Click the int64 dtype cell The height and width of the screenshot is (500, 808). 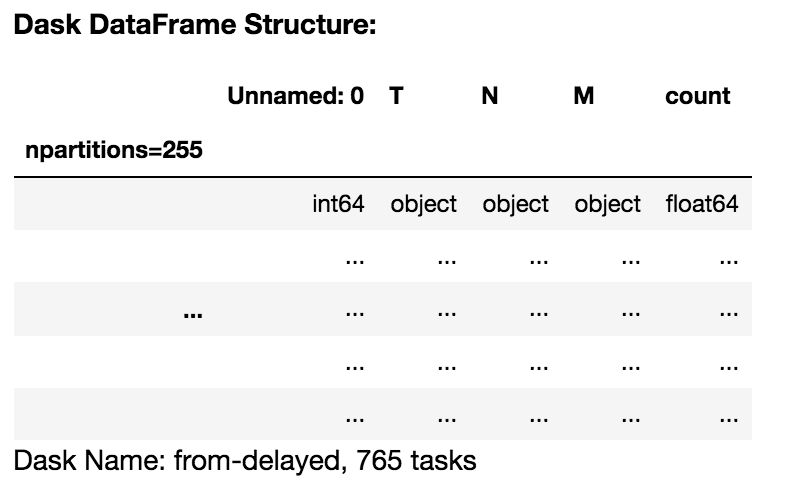338,204
